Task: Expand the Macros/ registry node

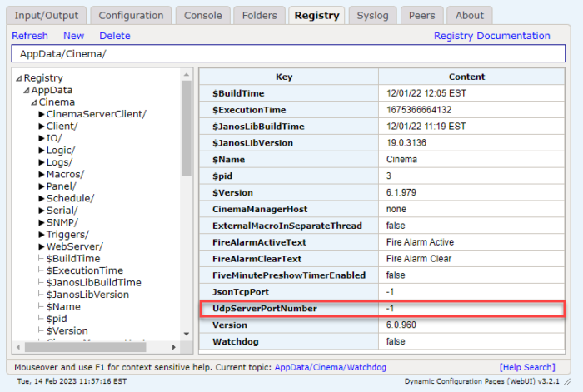Action: pyautogui.click(x=42, y=174)
